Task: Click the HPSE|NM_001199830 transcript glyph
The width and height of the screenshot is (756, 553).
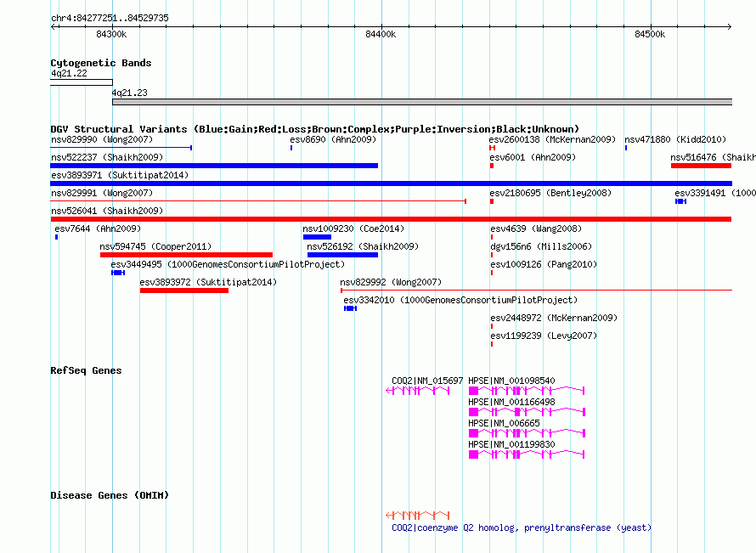Action: pos(527,454)
